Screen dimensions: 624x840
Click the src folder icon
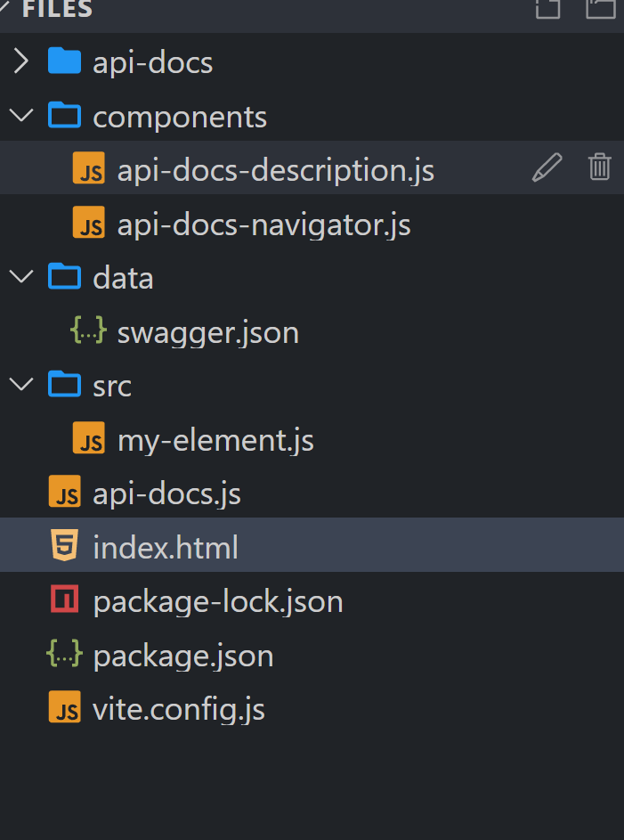pyautogui.click(x=64, y=384)
